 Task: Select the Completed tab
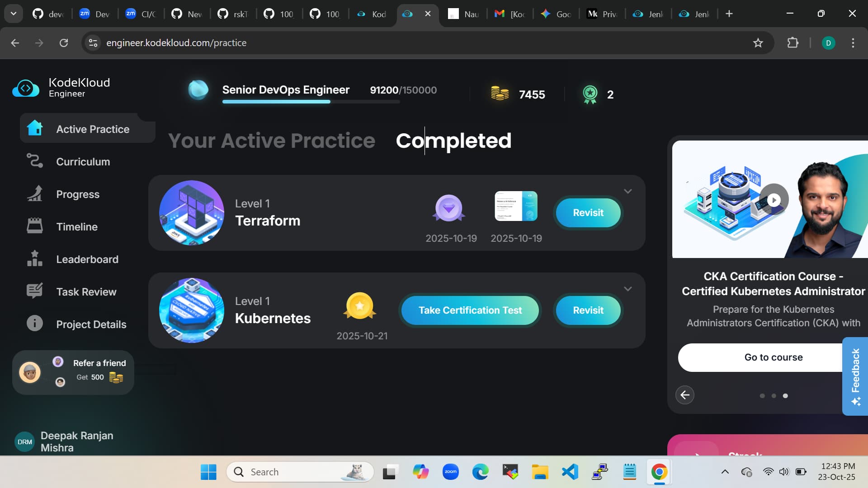[453, 141]
